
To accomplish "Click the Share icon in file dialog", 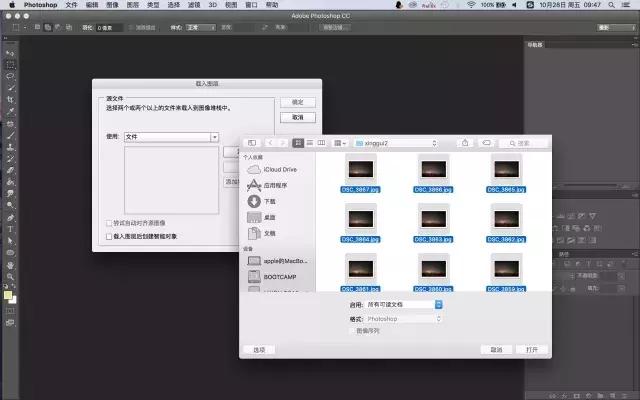I will 465,143.
